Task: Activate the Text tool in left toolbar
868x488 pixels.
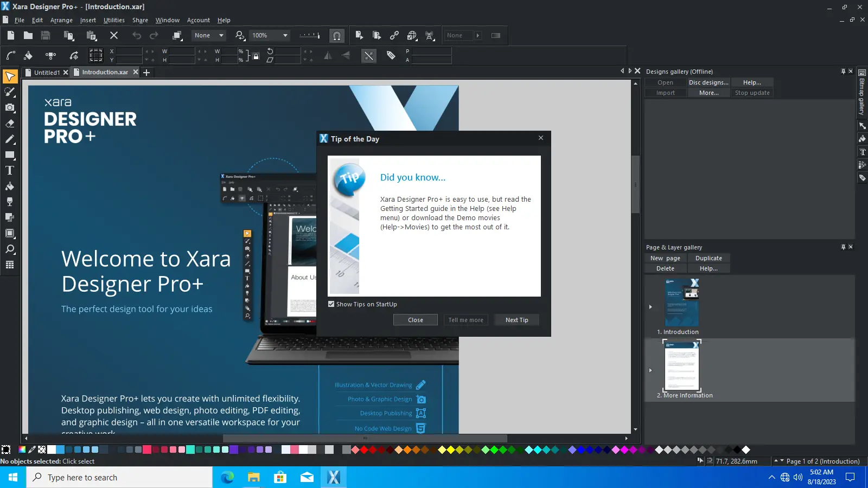Action: coord(10,170)
